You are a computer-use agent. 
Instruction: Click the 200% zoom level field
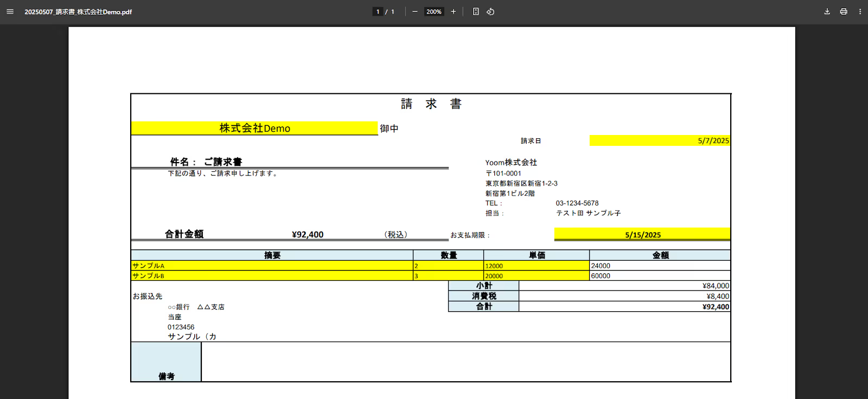pyautogui.click(x=434, y=11)
